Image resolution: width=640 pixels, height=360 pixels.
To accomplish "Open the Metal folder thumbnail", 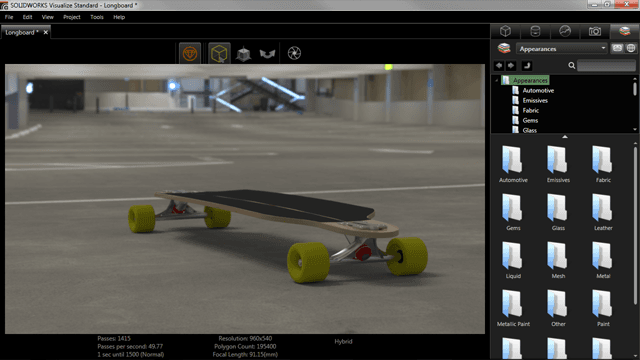I will click(603, 260).
